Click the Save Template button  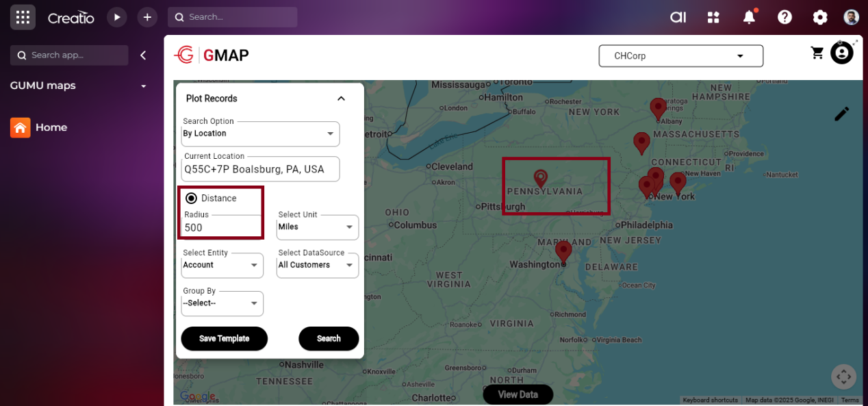224,338
